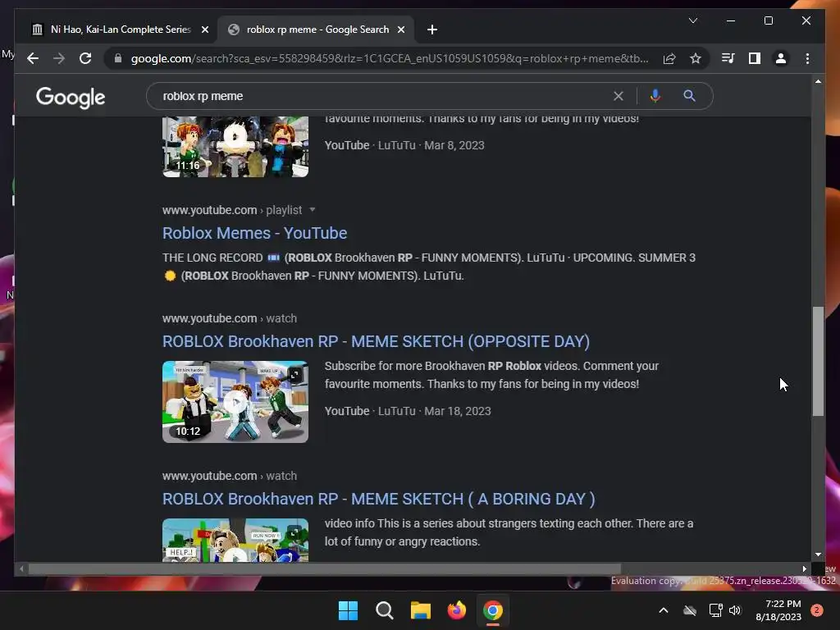Image resolution: width=840 pixels, height=630 pixels.
Task: Click the www.youtube.com › playlist breadcrumb
Action: pos(232,210)
